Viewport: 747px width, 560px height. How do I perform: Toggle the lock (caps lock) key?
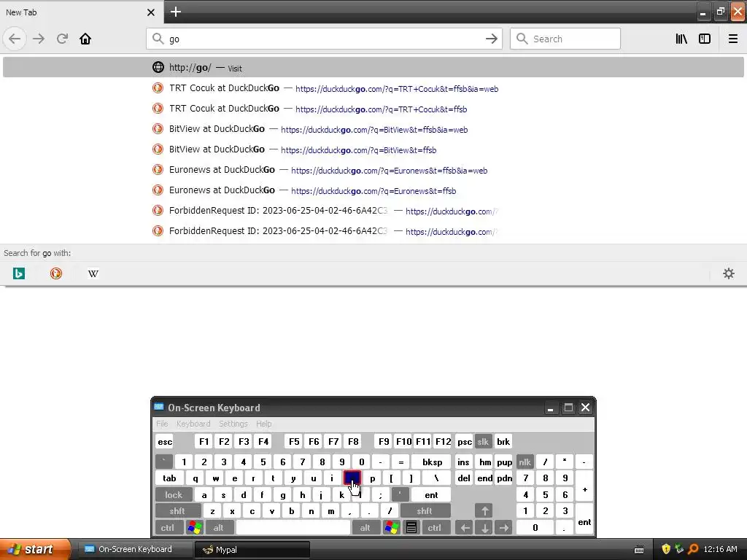174,495
